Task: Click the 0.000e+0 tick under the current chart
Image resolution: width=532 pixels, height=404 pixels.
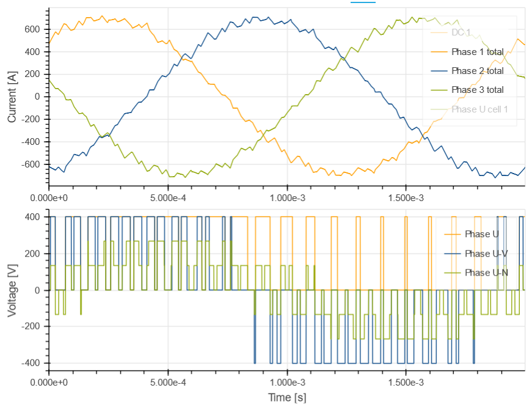Action: [x=49, y=199]
